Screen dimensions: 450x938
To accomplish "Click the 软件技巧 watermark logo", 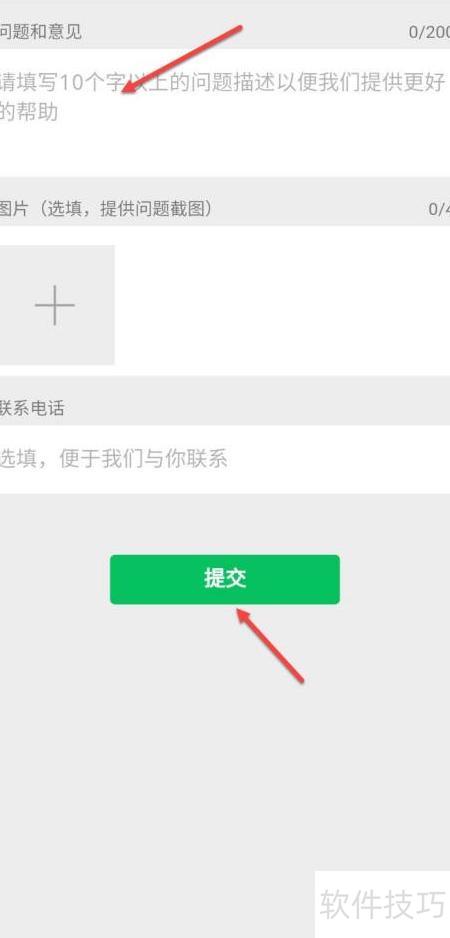I will pos(382,904).
